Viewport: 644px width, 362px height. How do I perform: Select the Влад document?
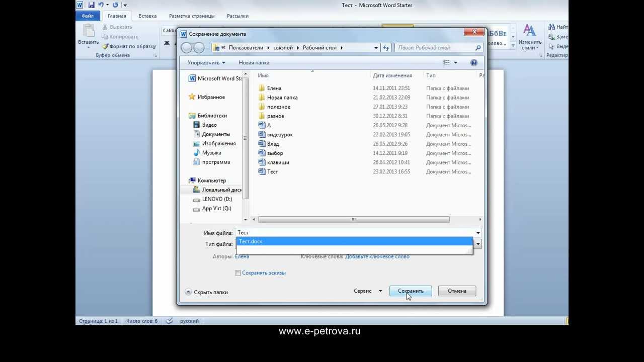tap(269, 144)
